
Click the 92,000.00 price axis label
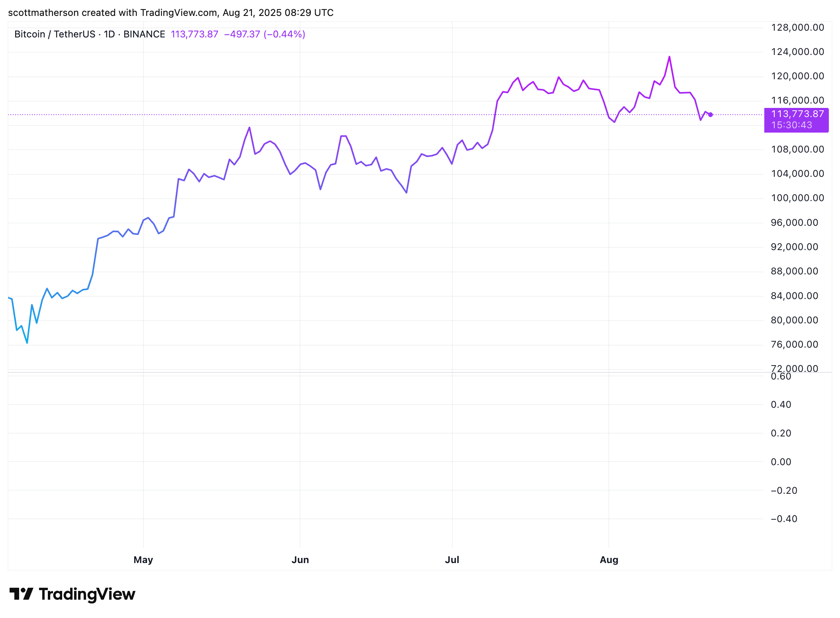pyautogui.click(x=795, y=247)
